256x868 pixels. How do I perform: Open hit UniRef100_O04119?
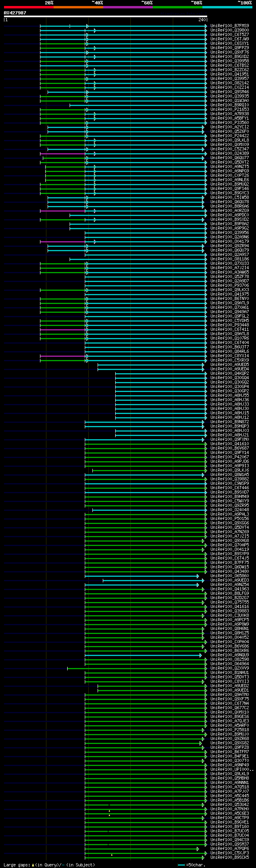pyautogui.click(x=230, y=549)
